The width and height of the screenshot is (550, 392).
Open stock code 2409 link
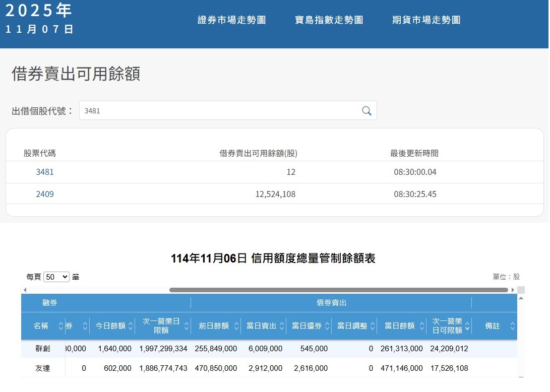[45, 194]
